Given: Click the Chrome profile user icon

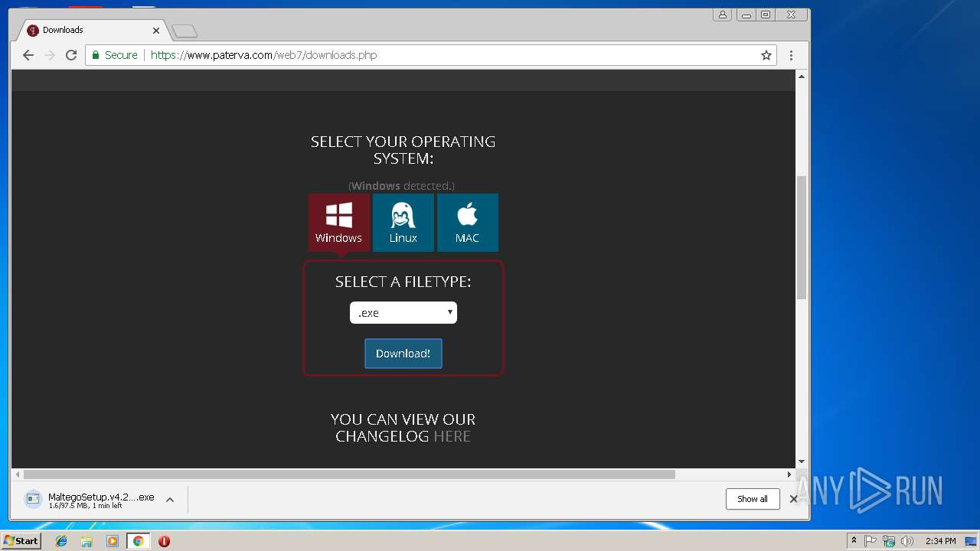Looking at the screenshot, I should [x=722, y=15].
